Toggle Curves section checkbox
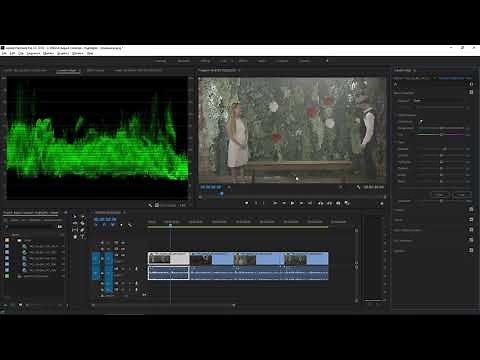Screen dimensions: 480x360 click(x=471, y=220)
